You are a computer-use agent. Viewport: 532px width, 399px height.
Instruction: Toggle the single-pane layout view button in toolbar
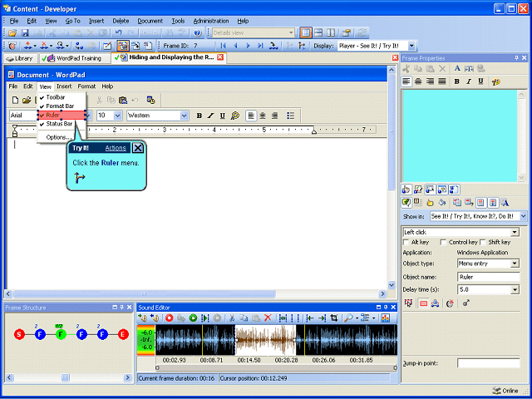click(306, 33)
